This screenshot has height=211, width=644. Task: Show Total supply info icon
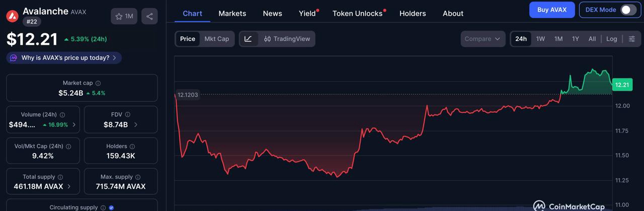click(x=60, y=177)
